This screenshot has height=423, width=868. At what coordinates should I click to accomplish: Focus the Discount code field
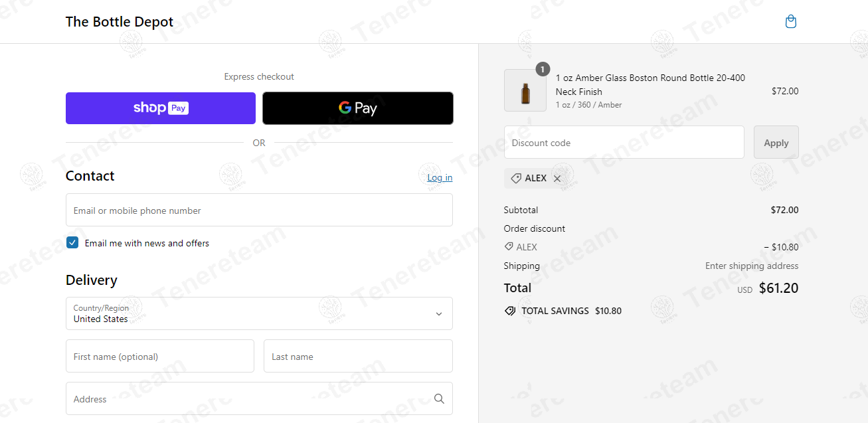[x=624, y=142]
